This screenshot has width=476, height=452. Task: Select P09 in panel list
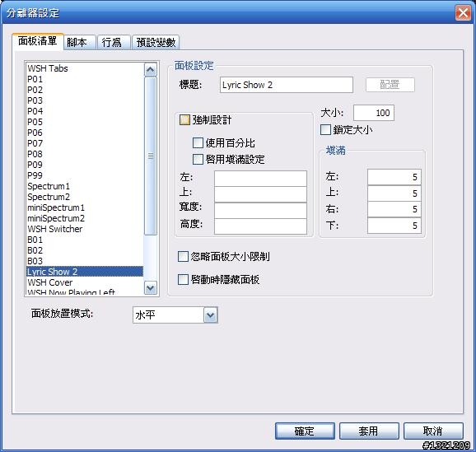(85, 165)
